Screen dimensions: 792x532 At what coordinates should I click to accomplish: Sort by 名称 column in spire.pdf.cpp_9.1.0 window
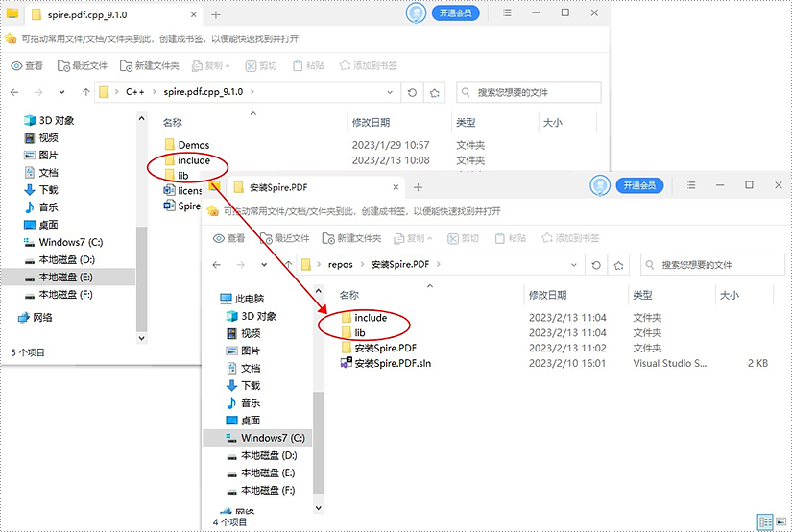pyautogui.click(x=172, y=122)
